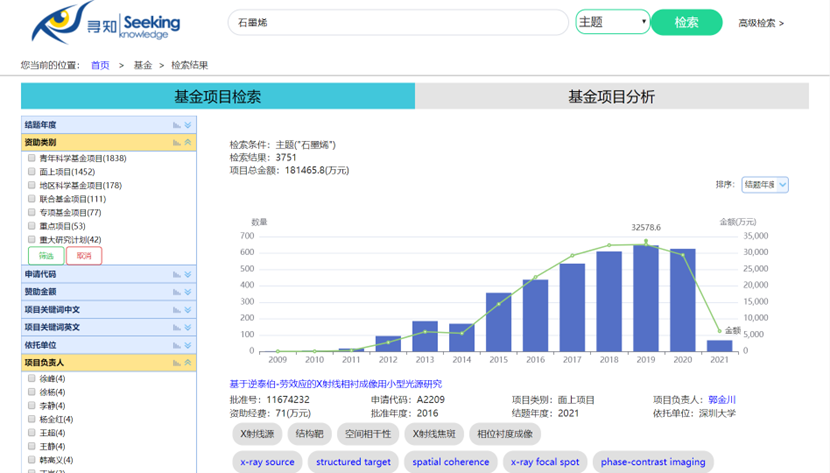The image size is (830, 473).
Task: Click the 2019 bar in the chart
Action: pyautogui.click(x=646, y=298)
